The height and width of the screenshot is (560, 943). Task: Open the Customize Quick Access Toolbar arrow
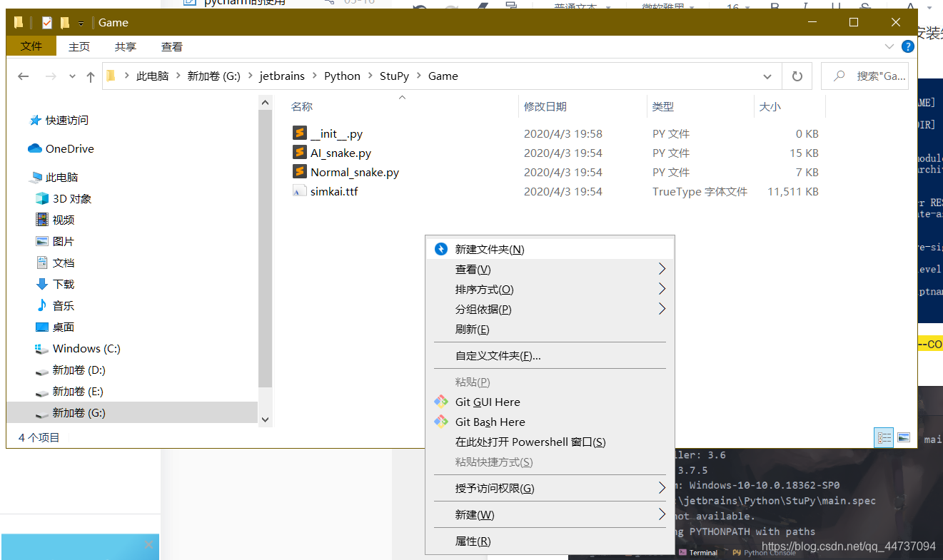81,24
